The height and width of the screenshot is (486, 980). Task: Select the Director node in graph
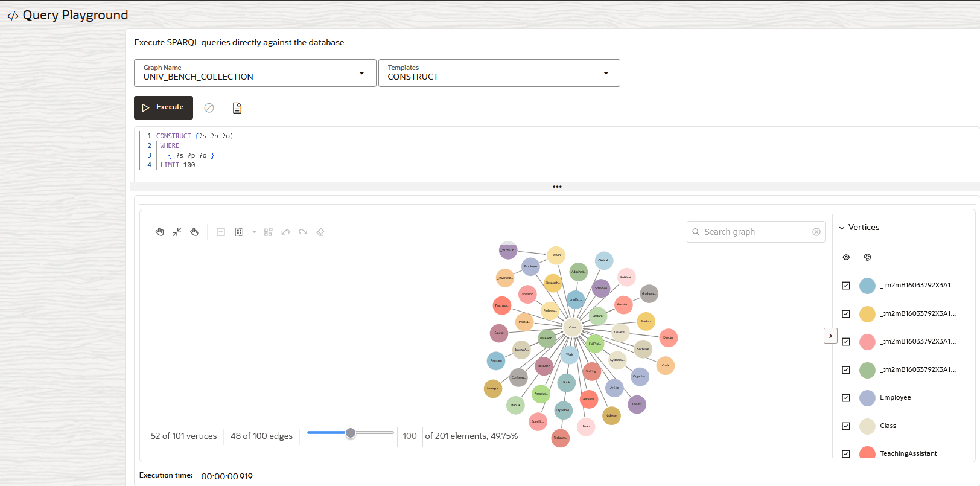pos(669,337)
